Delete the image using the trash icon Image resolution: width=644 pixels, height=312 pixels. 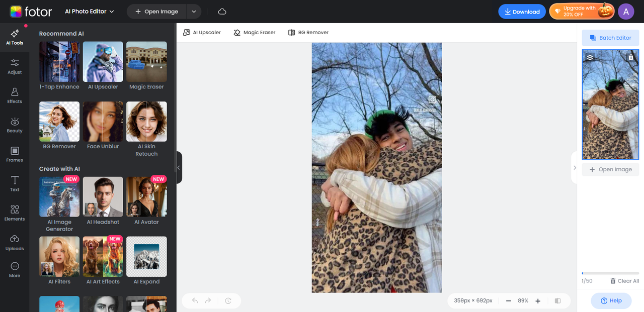coord(631,57)
